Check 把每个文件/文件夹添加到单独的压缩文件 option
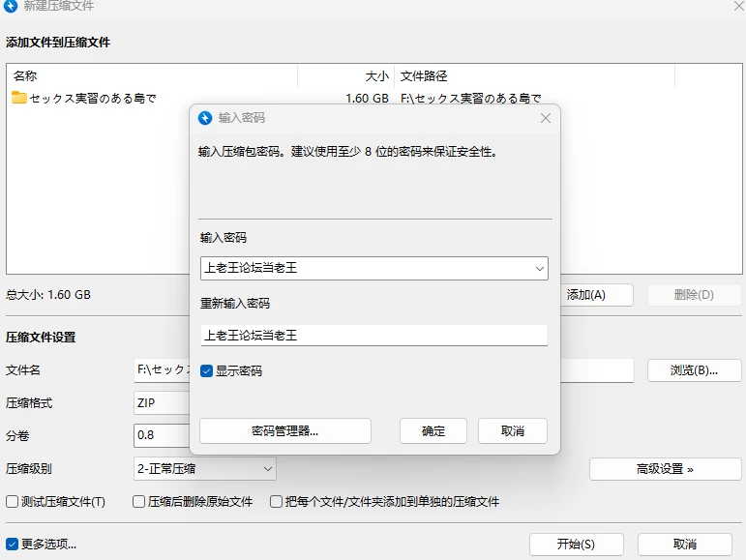The width and height of the screenshot is (746, 560). tap(276, 502)
